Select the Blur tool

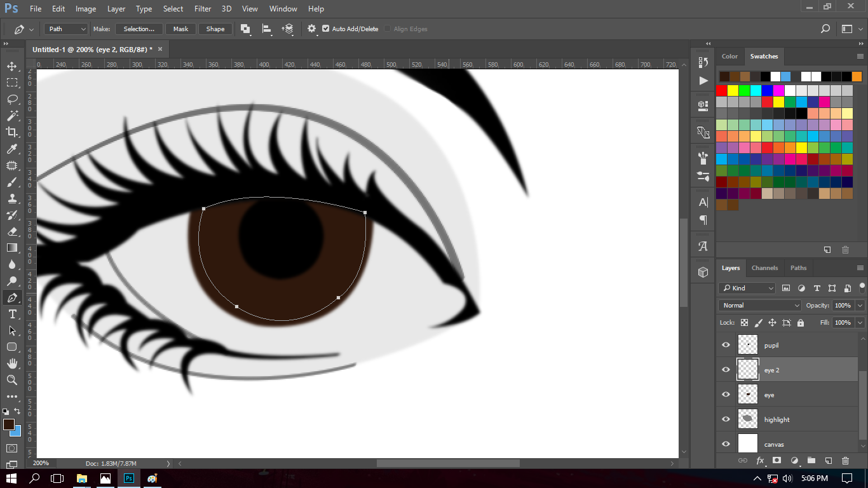click(x=12, y=264)
